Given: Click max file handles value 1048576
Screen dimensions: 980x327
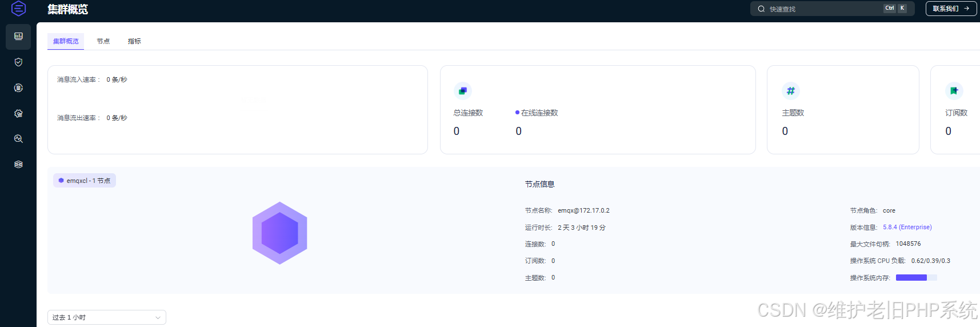Looking at the screenshot, I should click(x=909, y=244).
